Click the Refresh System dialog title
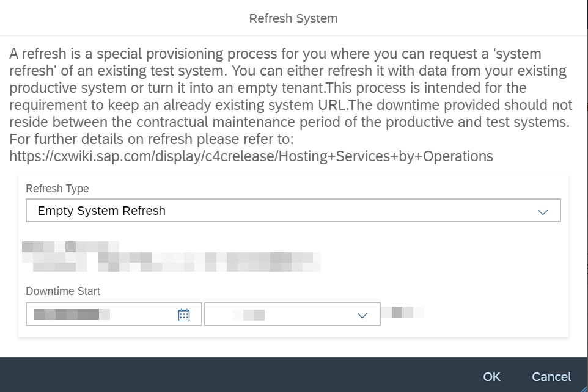 [293, 18]
